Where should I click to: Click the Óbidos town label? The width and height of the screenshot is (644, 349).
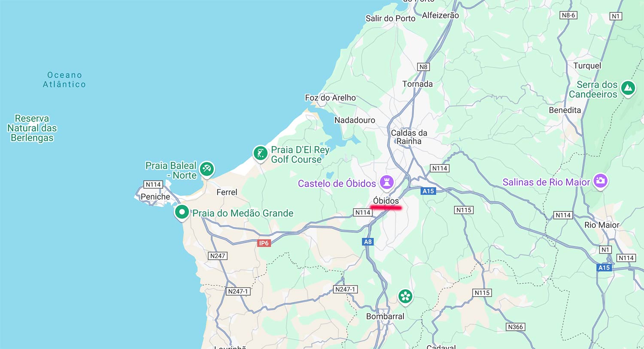tap(386, 201)
